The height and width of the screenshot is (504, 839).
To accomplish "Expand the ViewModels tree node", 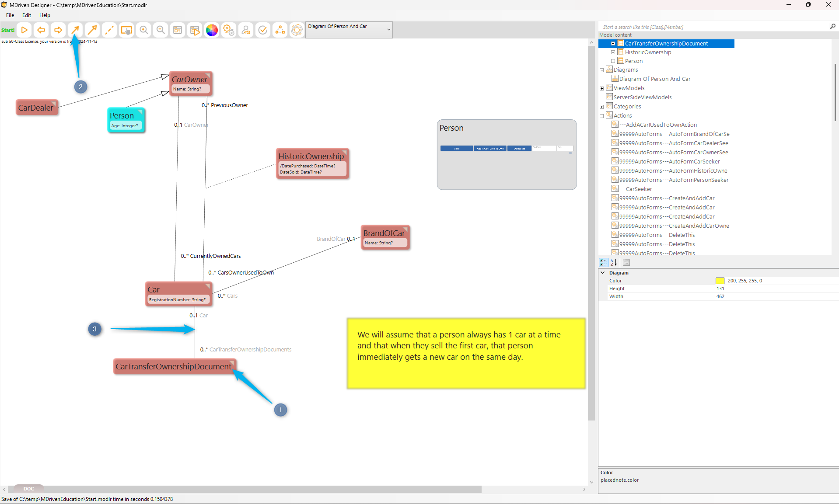I will click(x=602, y=88).
